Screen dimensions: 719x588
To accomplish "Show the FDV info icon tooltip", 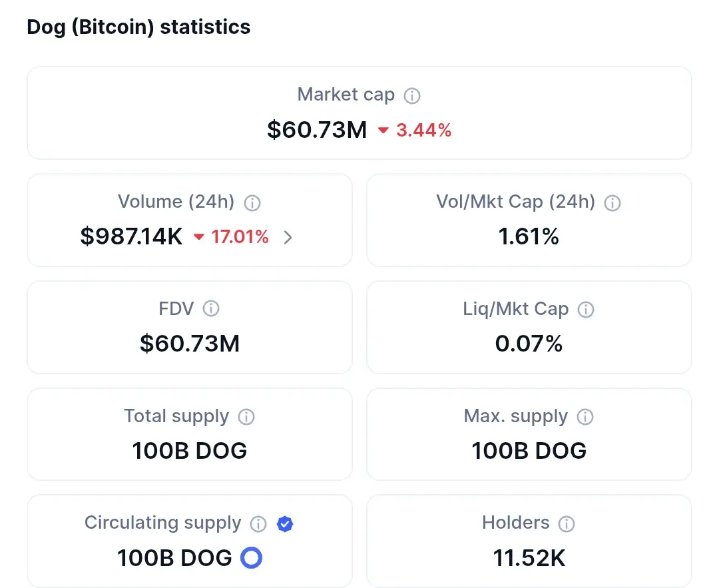I will point(211,309).
